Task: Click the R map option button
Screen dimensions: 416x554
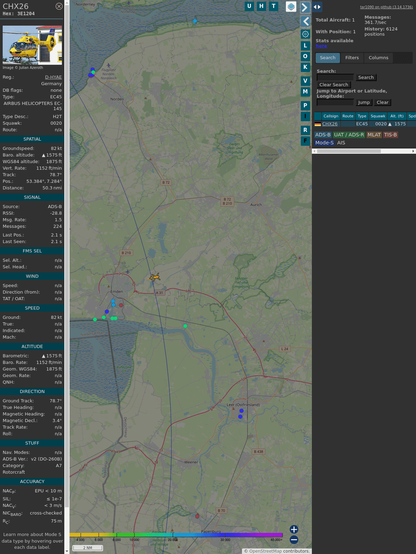Action: [x=305, y=130]
